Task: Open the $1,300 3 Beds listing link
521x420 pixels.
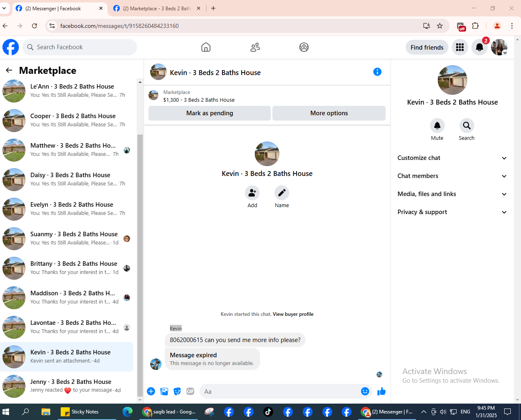Action: coord(199,100)
